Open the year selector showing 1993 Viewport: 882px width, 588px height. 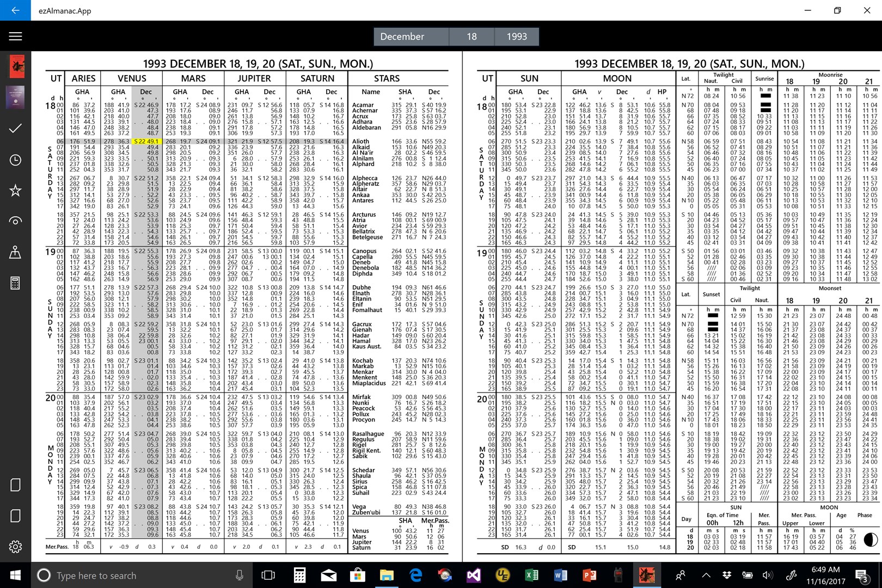pos(516,36)
